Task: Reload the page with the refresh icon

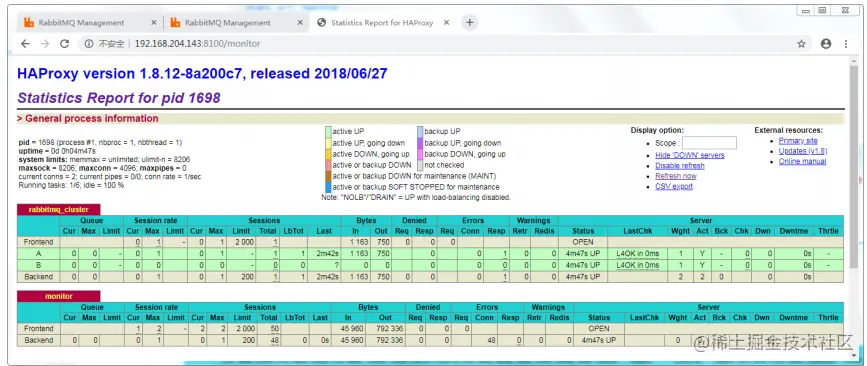Action: (x=65, y=44)
